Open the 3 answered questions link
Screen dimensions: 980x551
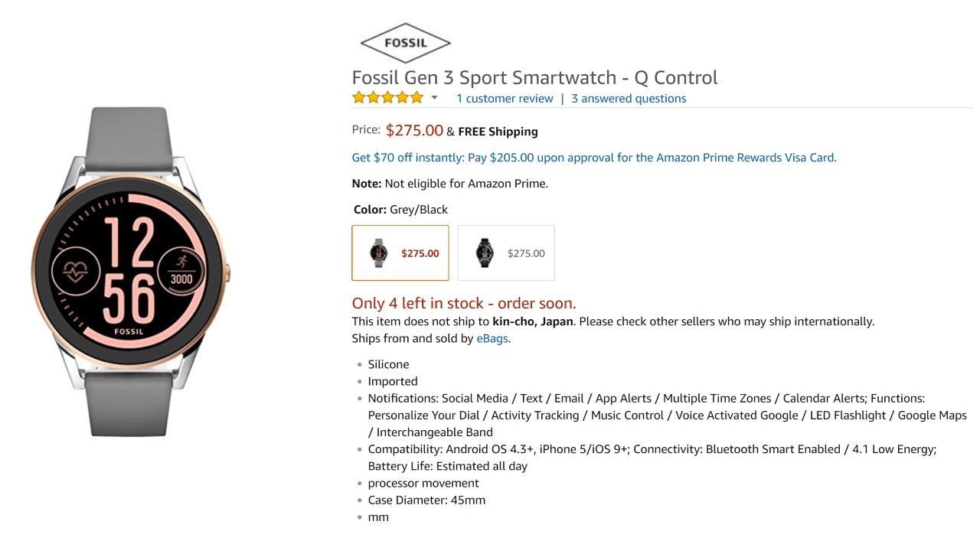tap(629, 98)
